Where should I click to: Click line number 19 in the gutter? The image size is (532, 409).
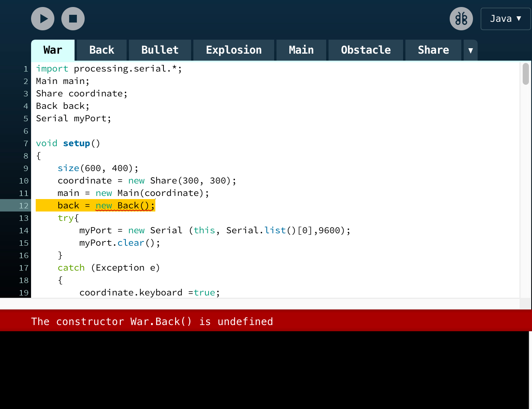coord(24,293)
